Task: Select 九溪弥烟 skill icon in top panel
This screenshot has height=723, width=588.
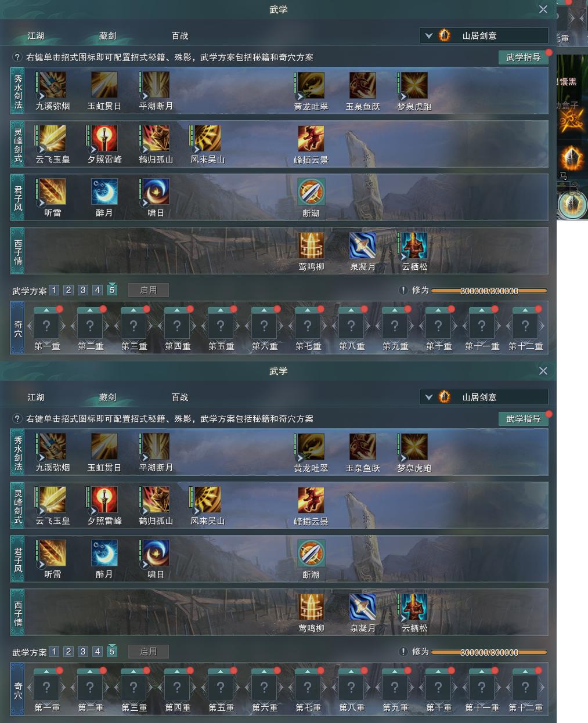Action: (x=52, y=85)
